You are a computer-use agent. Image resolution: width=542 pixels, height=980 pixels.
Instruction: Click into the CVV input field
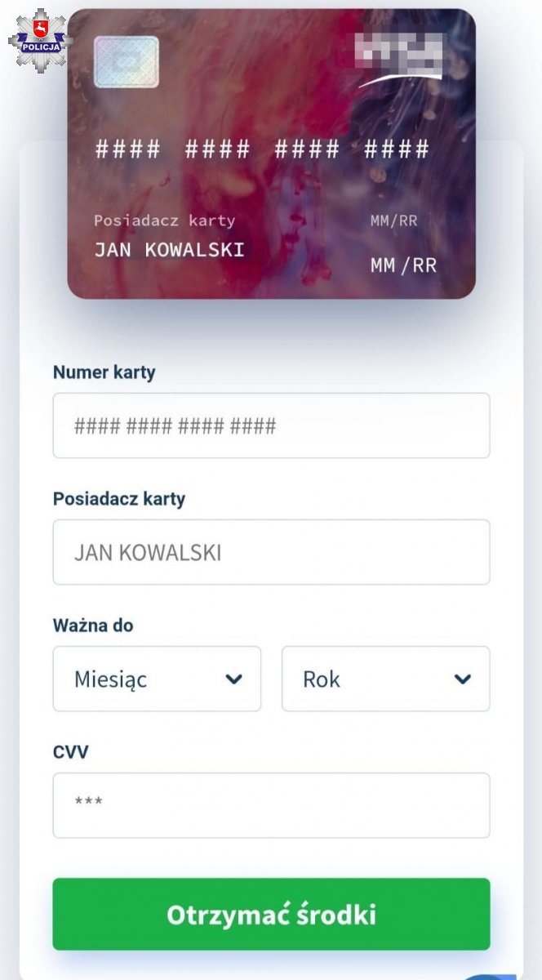tap(271, 805)
